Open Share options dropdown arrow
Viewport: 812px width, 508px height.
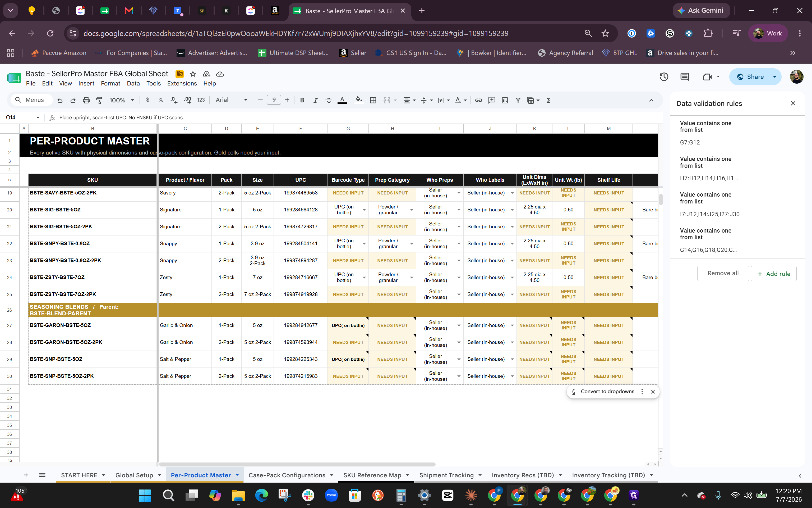[x=774, y=77]
